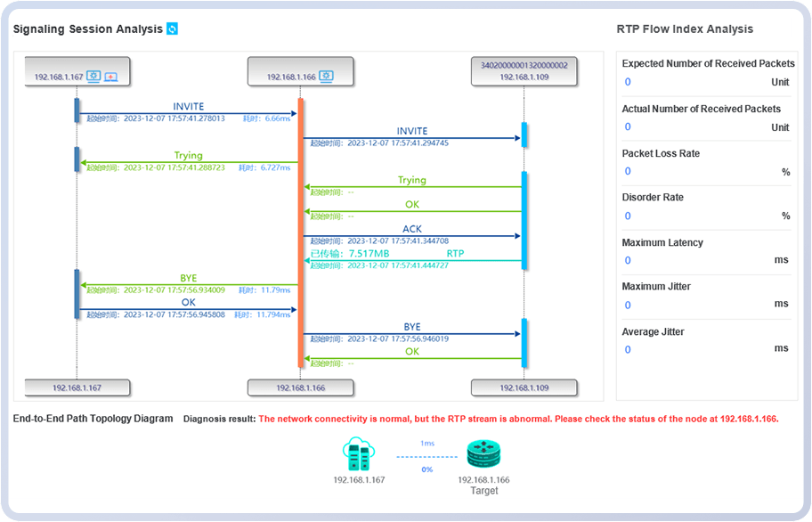812x522 pixels.
Task: Click the bottom 192.168.1.109 node box
Action: [524, 387]
